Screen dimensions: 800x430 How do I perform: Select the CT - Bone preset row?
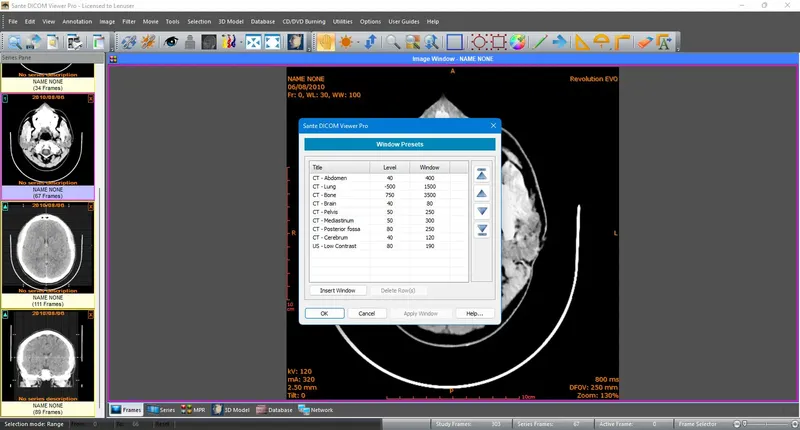(330, 193)
